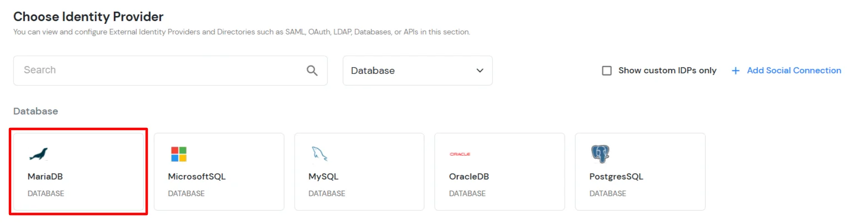Click the External Identity Providers description text
868x224 pixels.
242,32
